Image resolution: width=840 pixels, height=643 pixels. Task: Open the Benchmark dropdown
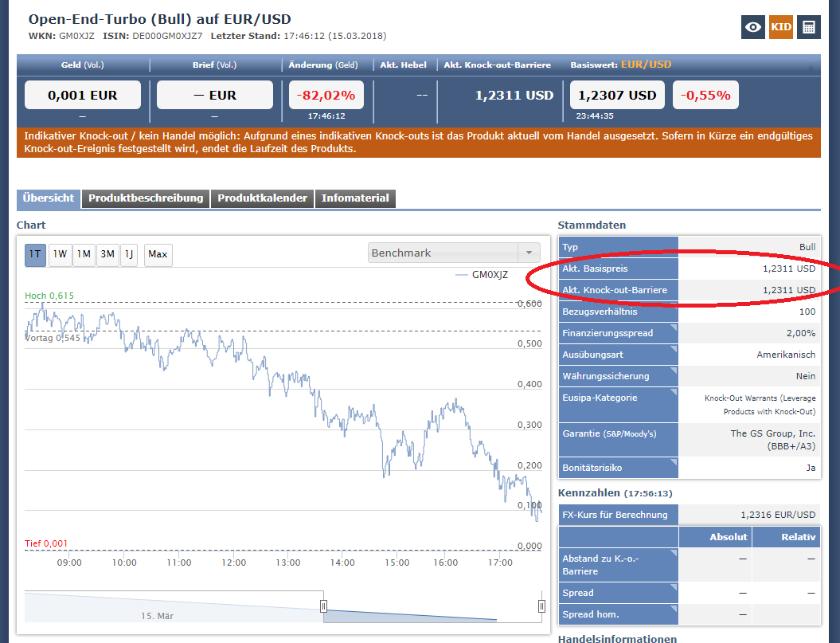tap(454, 253)
